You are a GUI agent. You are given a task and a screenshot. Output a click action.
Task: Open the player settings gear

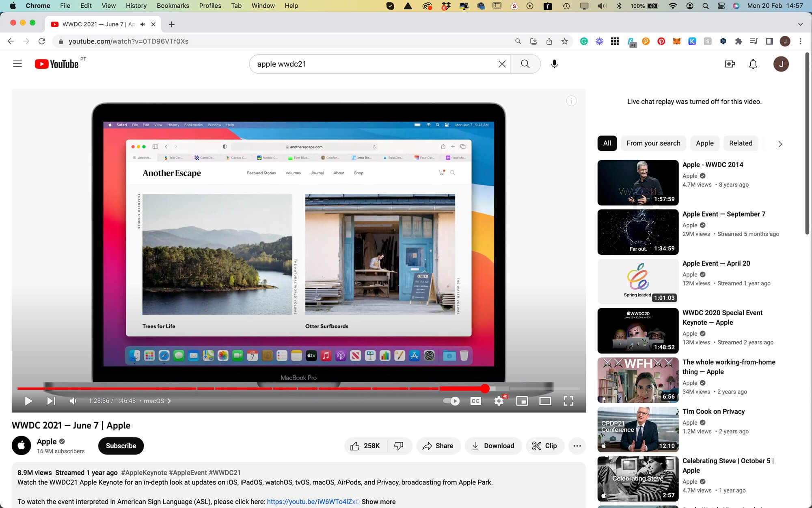pyautogui.click(x=499, y=401)
